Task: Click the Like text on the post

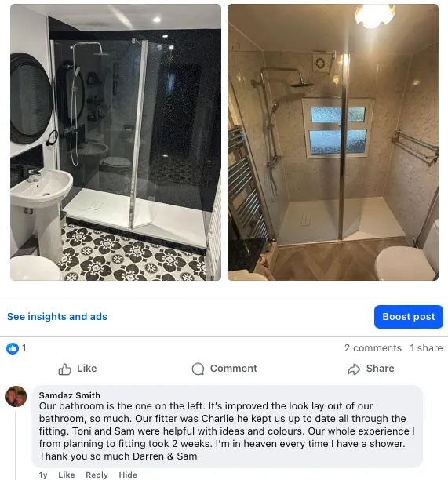Action: (86, 369)
